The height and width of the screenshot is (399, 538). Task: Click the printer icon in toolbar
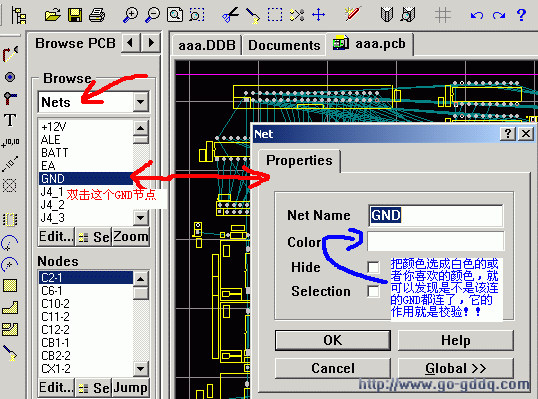pos(97,15)
